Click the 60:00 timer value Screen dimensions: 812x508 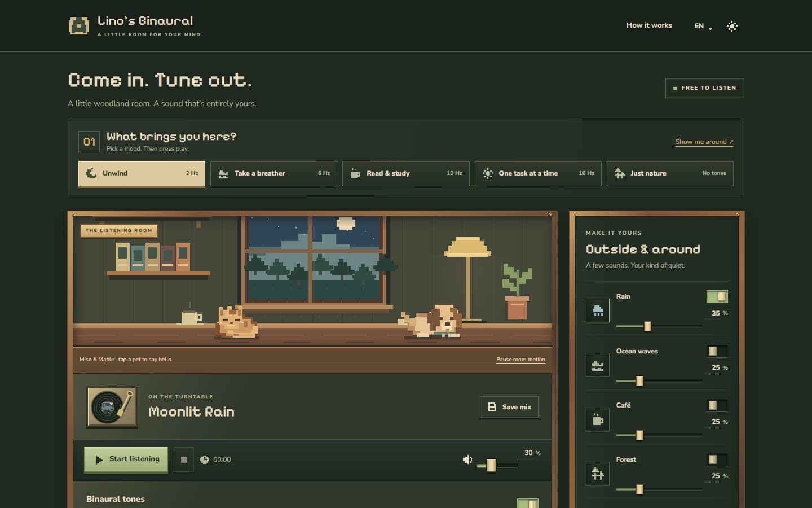coord(222,459)
